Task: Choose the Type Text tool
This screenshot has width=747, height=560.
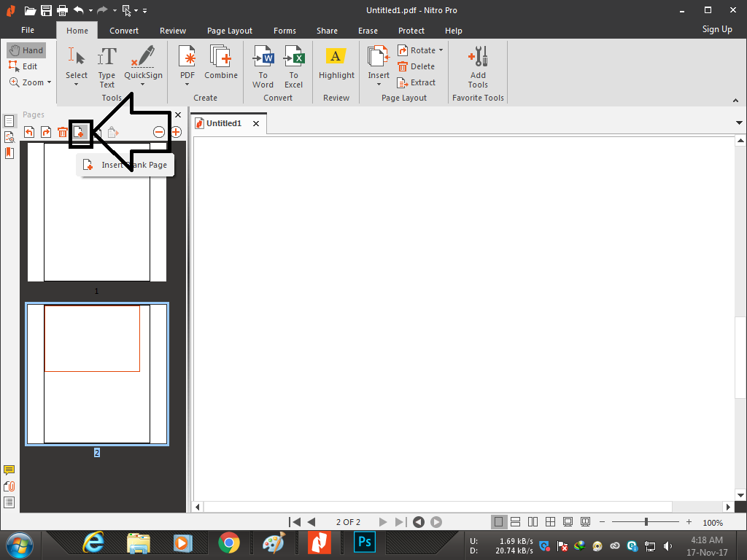Action: pos(107,66)
